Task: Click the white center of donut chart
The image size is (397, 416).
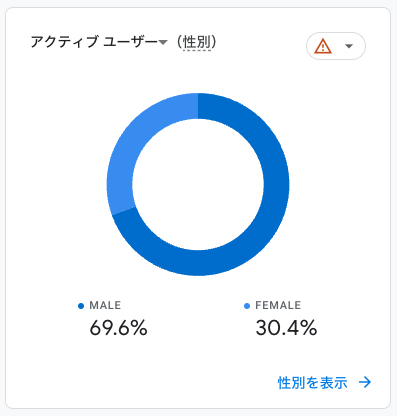Action: click(198, 184)
